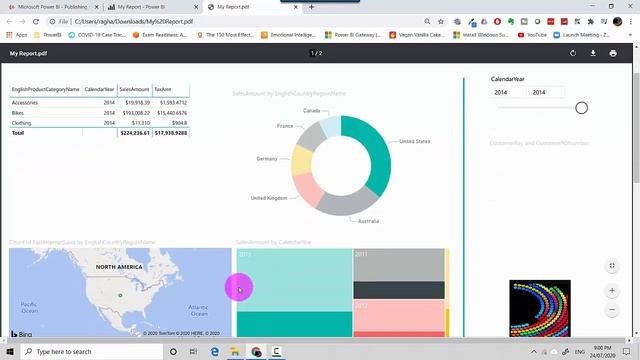640x360 pixels.
Task: Open the Vegan Vanilla Cake bookmark
Action: [x=417, y=35]
